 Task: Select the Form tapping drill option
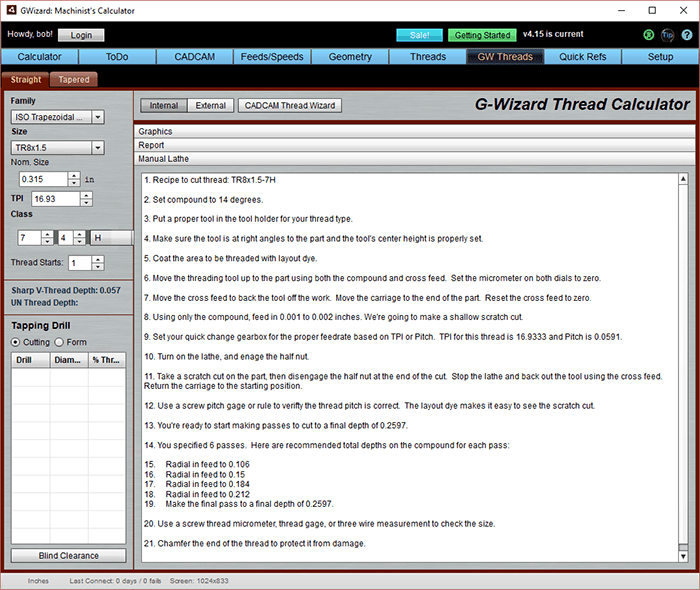(x=59, y=342)
